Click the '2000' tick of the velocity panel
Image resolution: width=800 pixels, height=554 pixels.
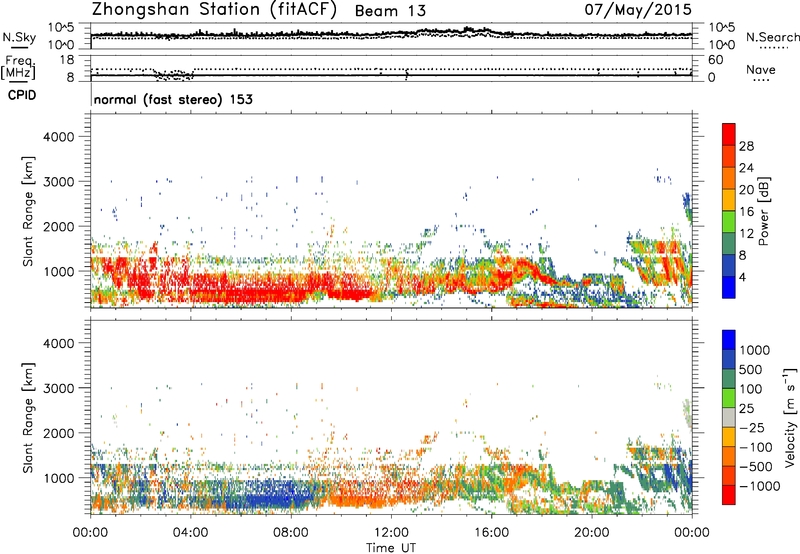[58, 433]
